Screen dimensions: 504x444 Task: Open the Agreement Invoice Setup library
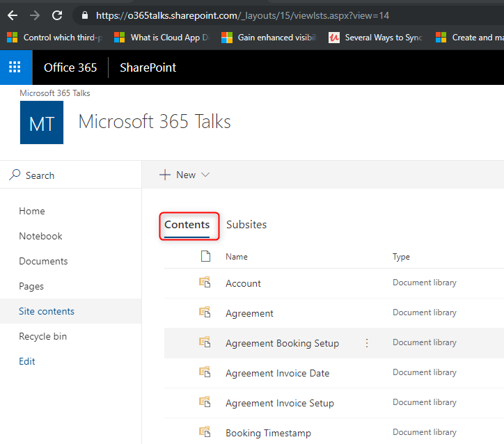pos(279,403)
